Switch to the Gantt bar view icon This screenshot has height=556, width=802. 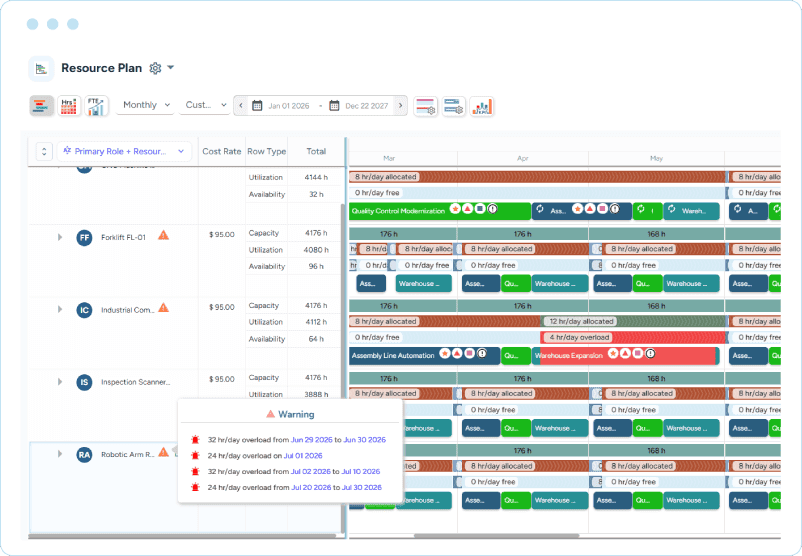[41, 106]
